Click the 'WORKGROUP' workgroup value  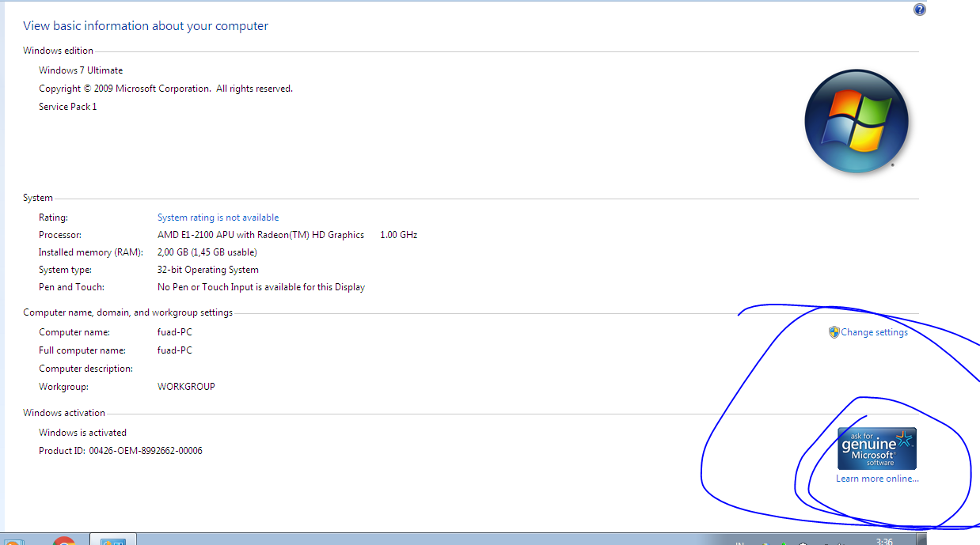click(186, 387)
